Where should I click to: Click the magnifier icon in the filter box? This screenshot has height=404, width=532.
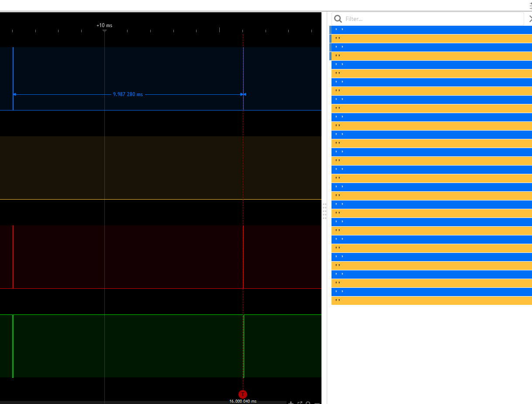click(x=337, y=19)
